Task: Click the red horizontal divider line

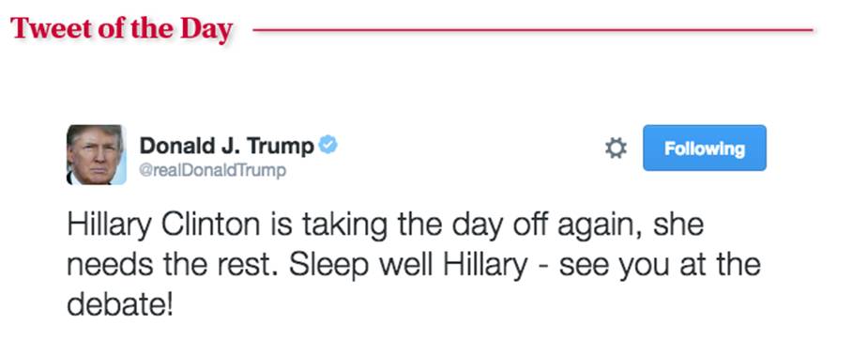Action: (x=533, y=30)
